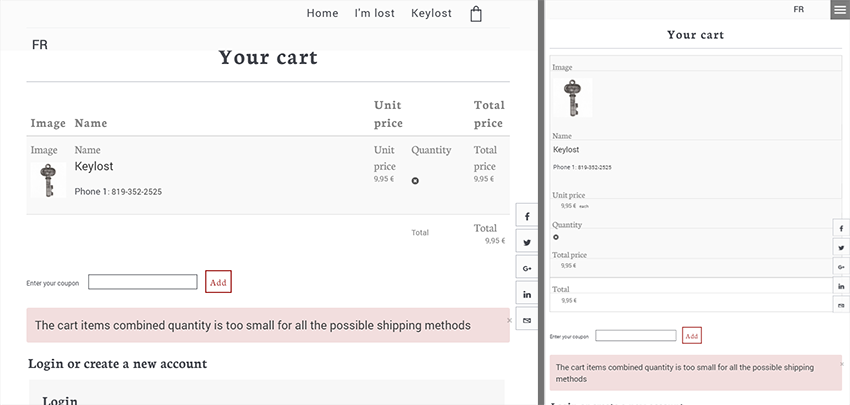Click the LinkedIn icon in the narrow mobile view
Viewport: 850px width, 405px height.
[x=841, y=286]
